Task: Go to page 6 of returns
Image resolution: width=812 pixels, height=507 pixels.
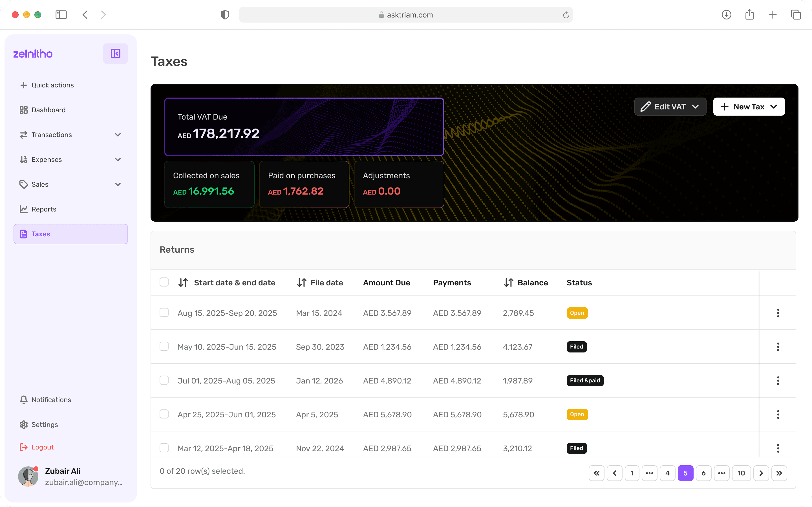Action: click(703, 473)
